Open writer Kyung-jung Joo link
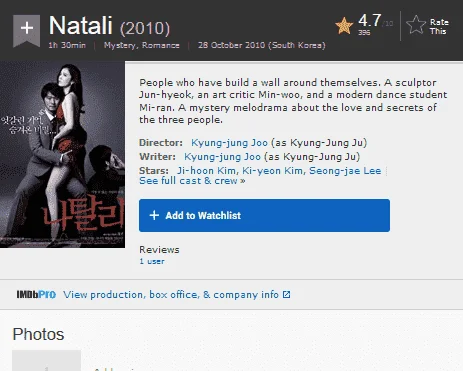 coord(222,157)
